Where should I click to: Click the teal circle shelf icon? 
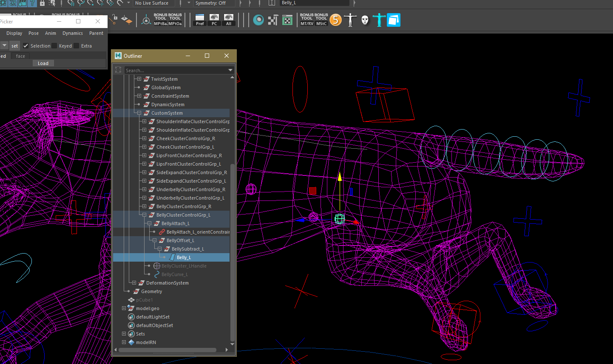coord(258,20)
